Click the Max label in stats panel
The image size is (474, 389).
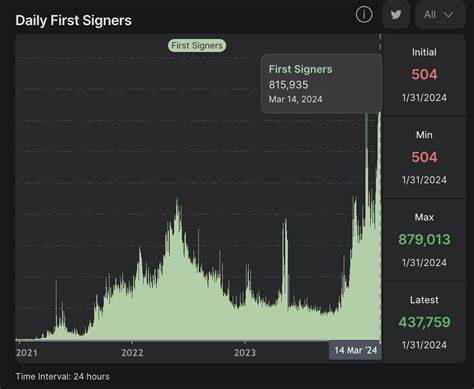coord(424,217)
